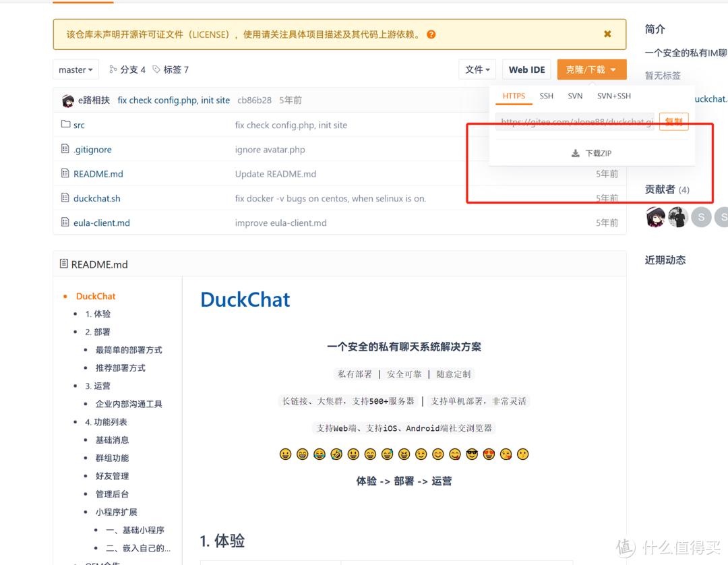Jump to DuckChat in README outline
The image size is (728, 565).
(x=96, y=296)
